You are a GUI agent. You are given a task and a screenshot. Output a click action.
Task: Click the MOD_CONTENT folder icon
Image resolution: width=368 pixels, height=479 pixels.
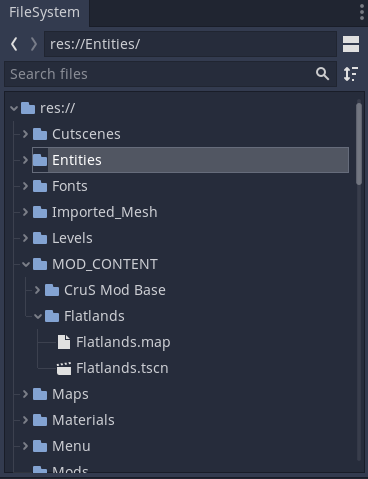click(x=40, y=264)
